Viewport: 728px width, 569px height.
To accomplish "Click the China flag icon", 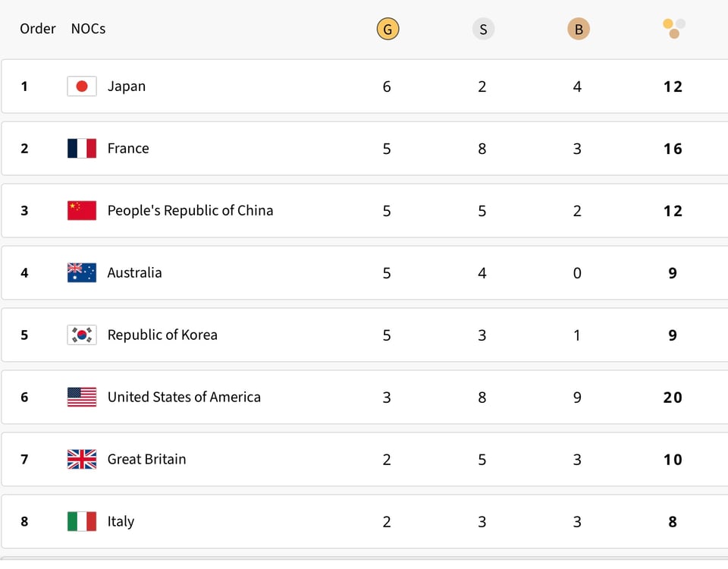I will coord(82,211).
